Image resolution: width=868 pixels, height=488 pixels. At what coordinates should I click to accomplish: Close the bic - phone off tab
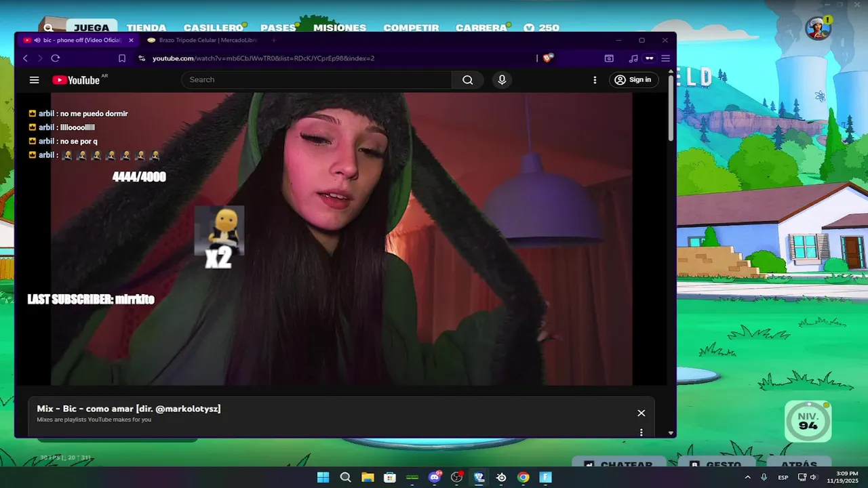(131, 40)
